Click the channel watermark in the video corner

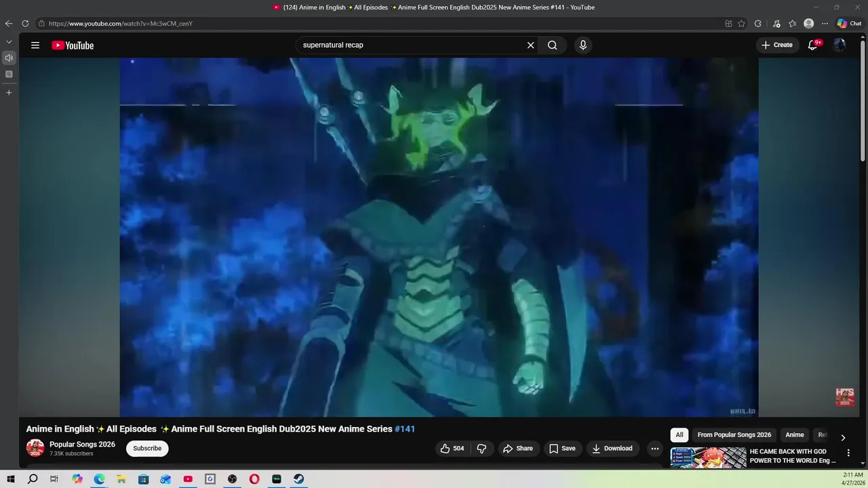845,397
